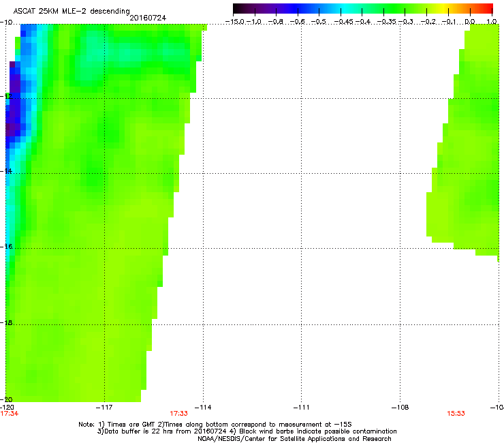504x443 pixels.
Task: Click the -114 longitude axis label
Action: [x=203, y=408]
